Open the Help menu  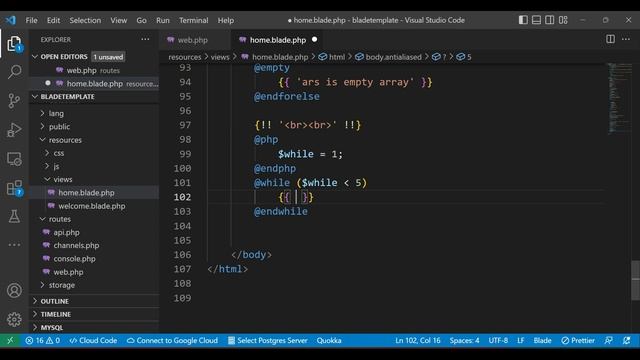[225, 20]
